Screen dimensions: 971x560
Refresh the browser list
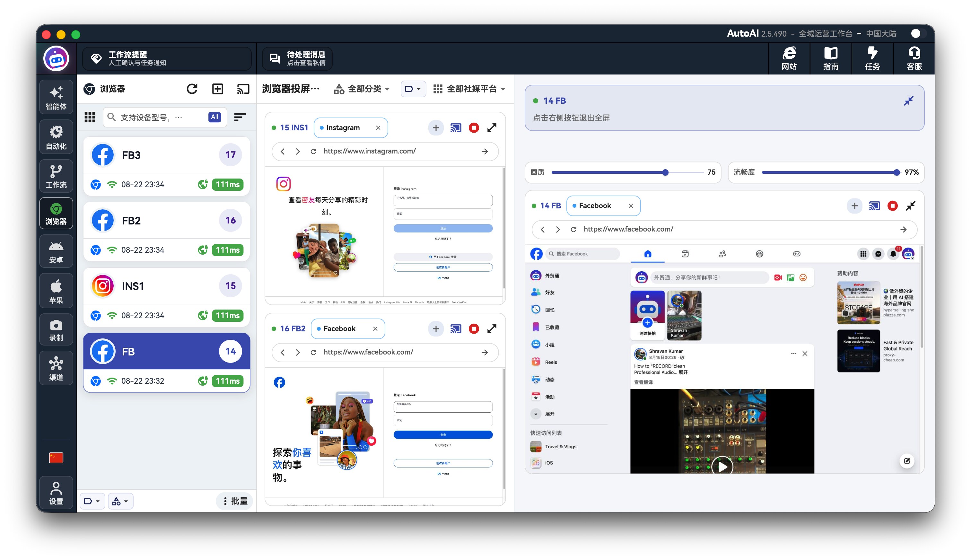tap(192, 89)
